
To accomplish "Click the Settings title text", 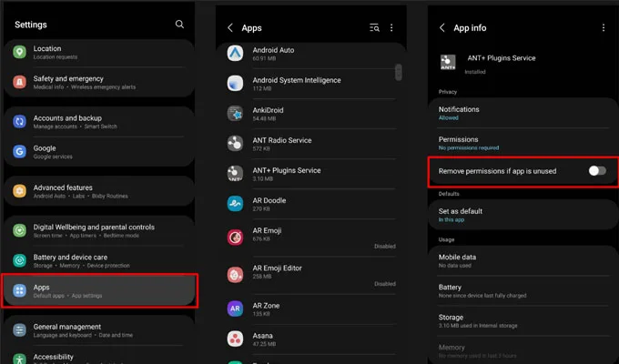I will point(31,25).
